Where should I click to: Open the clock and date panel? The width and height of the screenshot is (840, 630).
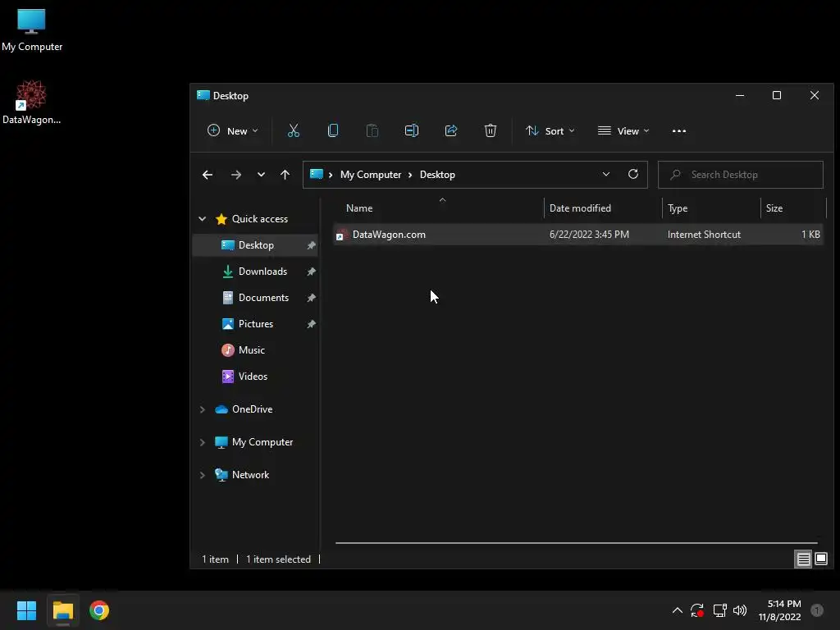779,610
